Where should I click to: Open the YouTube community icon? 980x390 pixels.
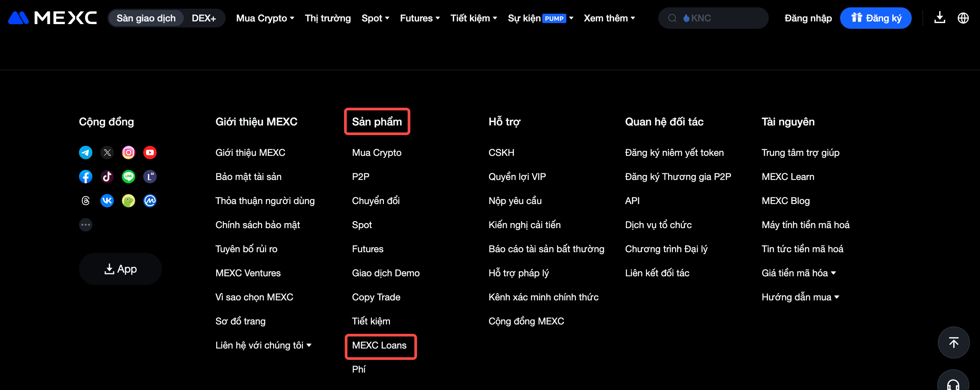[x=150, y=153]
